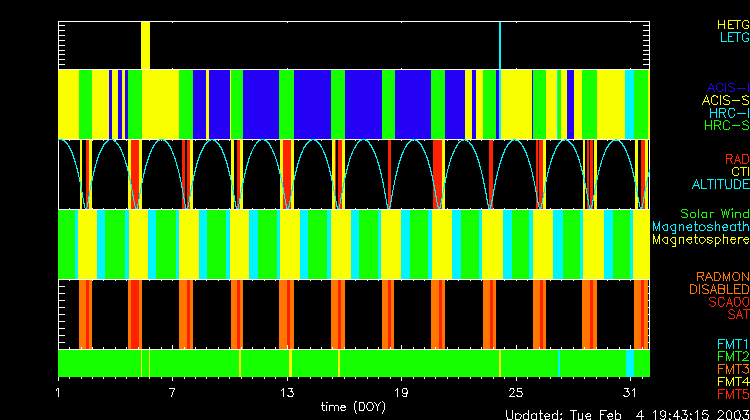Select the HRC-S legend entry
Viewport: 750px width, 420px height.
[x=725, y=126]
